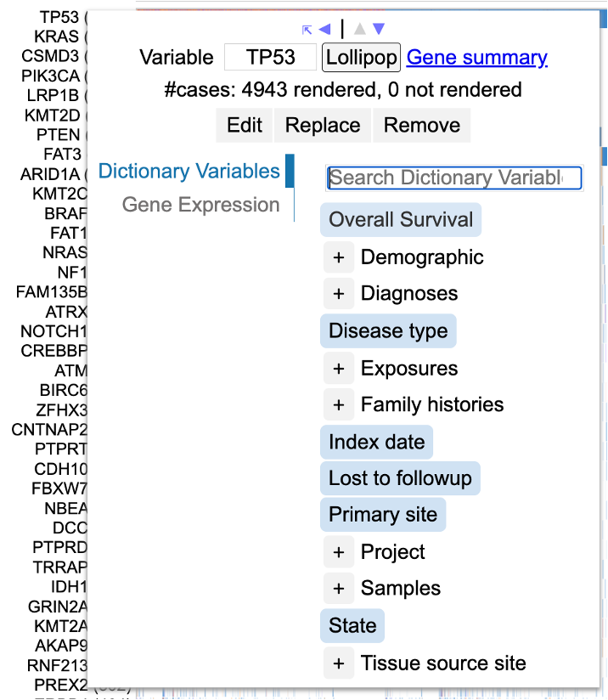
Task: Select the Dictionary Variables tab
Action: pos(189,171)
